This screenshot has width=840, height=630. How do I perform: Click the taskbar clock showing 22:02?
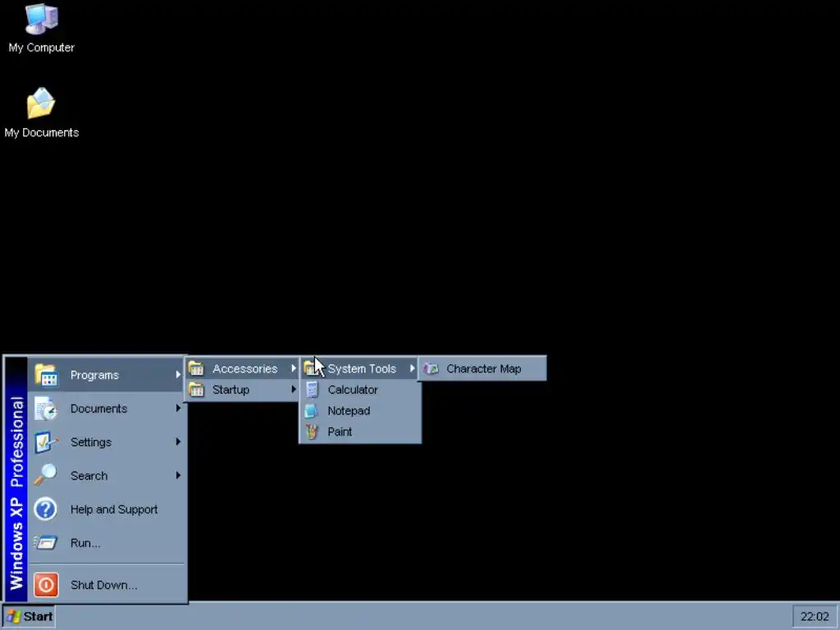point(815,617)
